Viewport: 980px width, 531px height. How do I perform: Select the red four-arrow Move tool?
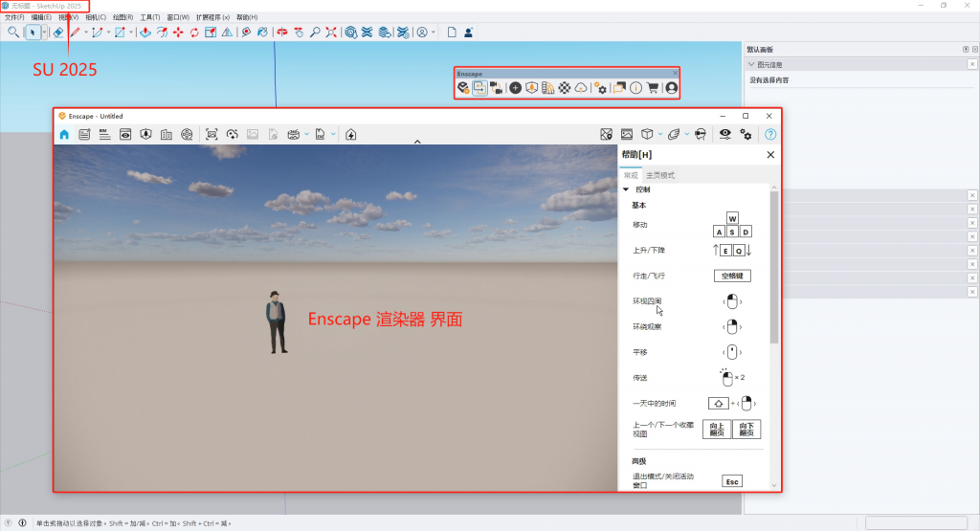tap(178, 33)
